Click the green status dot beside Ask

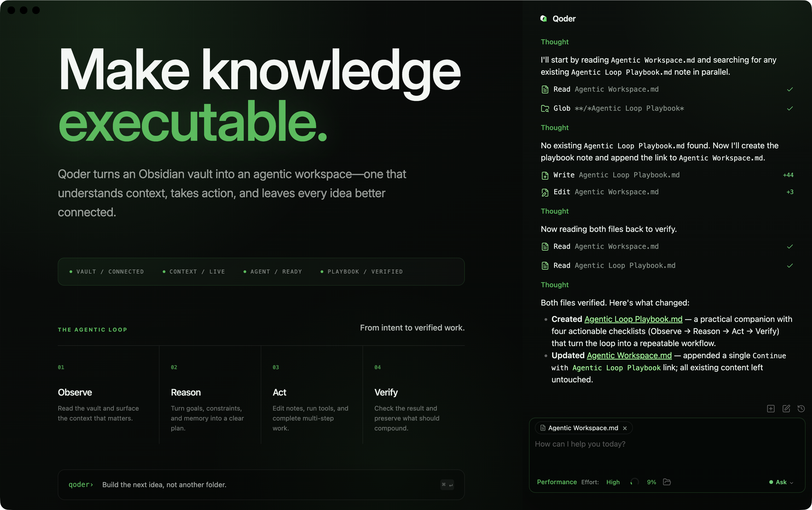coord(771,482)
